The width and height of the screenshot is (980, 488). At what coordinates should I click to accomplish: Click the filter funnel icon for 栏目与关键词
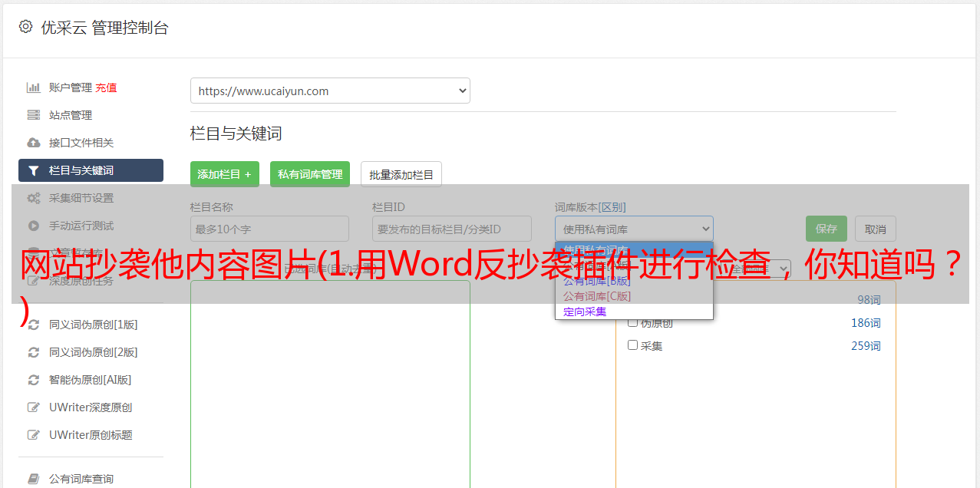click(x=34, y=170)
